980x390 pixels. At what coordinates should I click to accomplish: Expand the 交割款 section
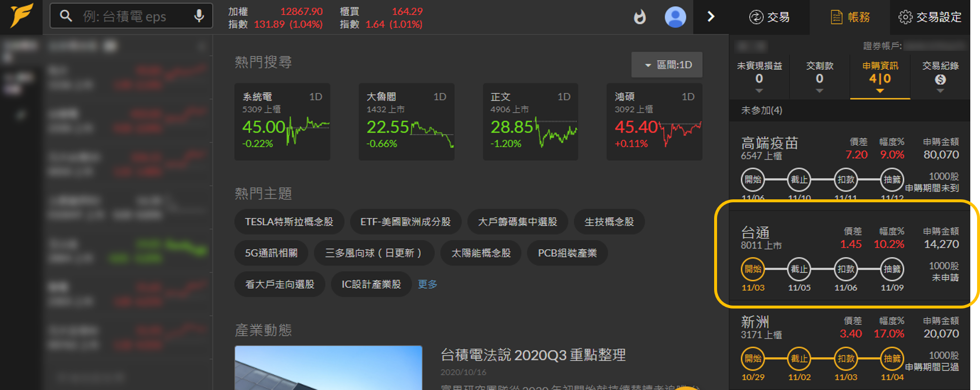click(819, 77)
